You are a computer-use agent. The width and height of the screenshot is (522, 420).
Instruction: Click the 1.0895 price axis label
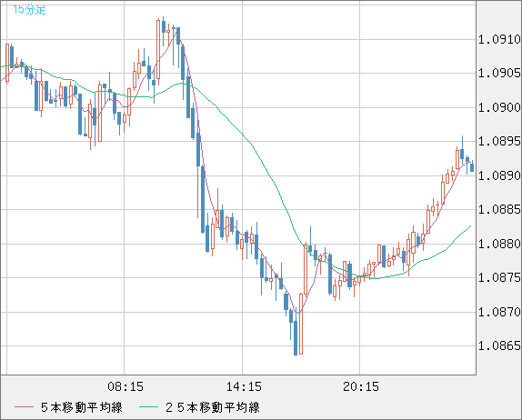click(x=499, y=141)
